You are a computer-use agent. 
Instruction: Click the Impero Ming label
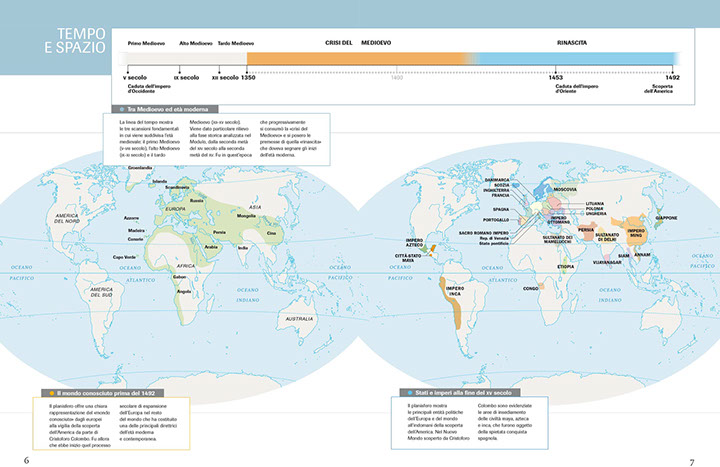[636, 231]
